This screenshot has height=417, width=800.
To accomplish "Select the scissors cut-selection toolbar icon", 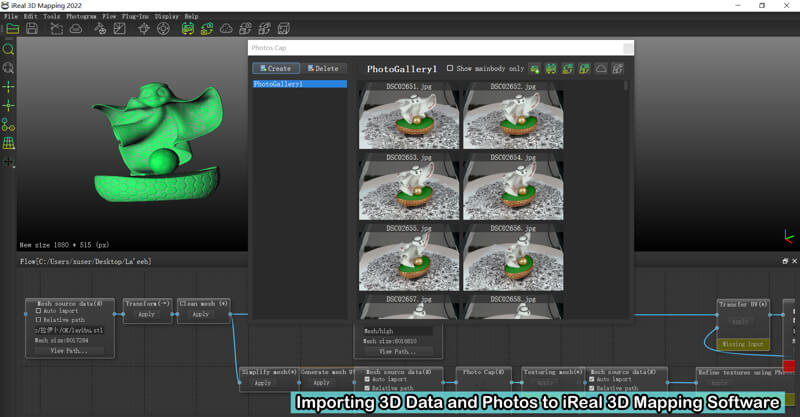I will pyautogui.click(x=56, y=29).
